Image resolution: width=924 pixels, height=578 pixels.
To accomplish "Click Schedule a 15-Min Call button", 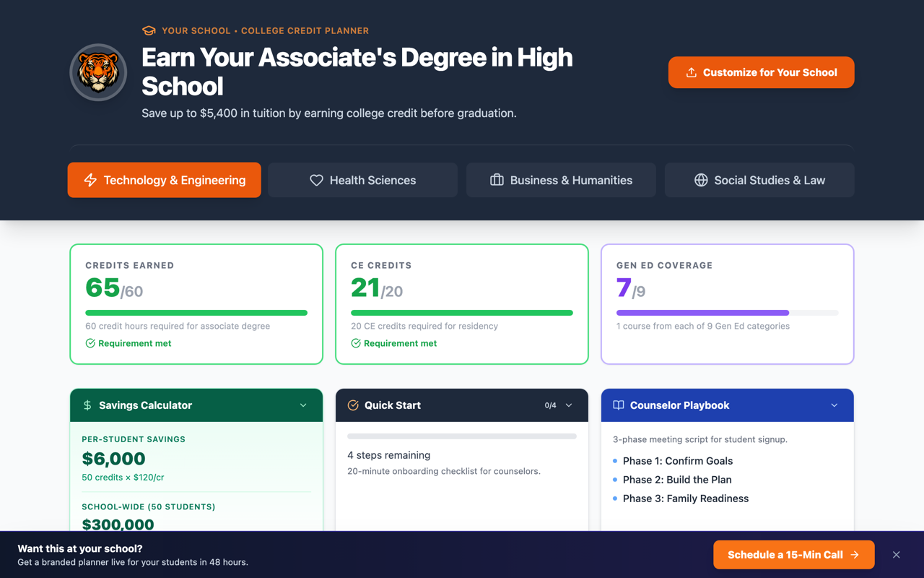I will (x=794, y=555).
